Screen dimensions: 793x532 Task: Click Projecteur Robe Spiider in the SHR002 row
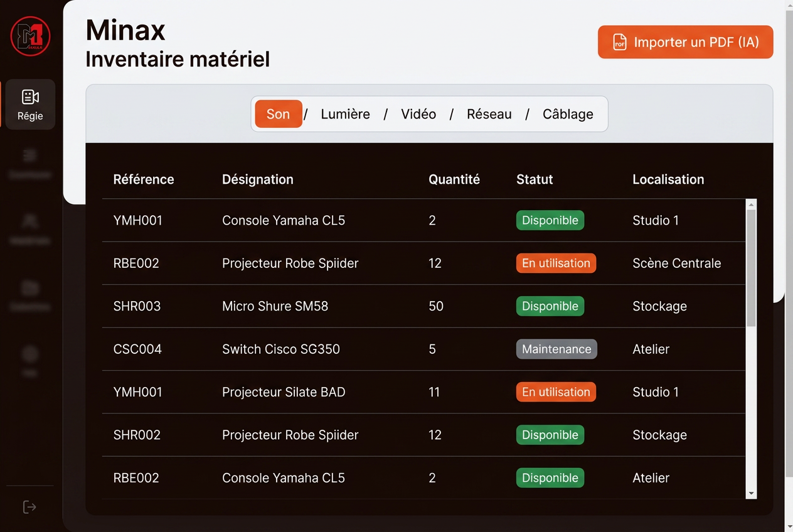coord(290,435)
